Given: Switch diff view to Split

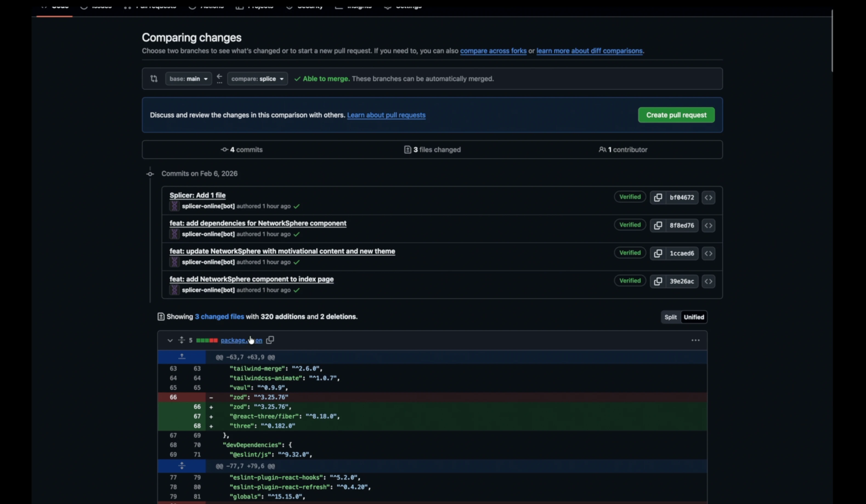Looking at the screenshot, I should pos(670,317).
